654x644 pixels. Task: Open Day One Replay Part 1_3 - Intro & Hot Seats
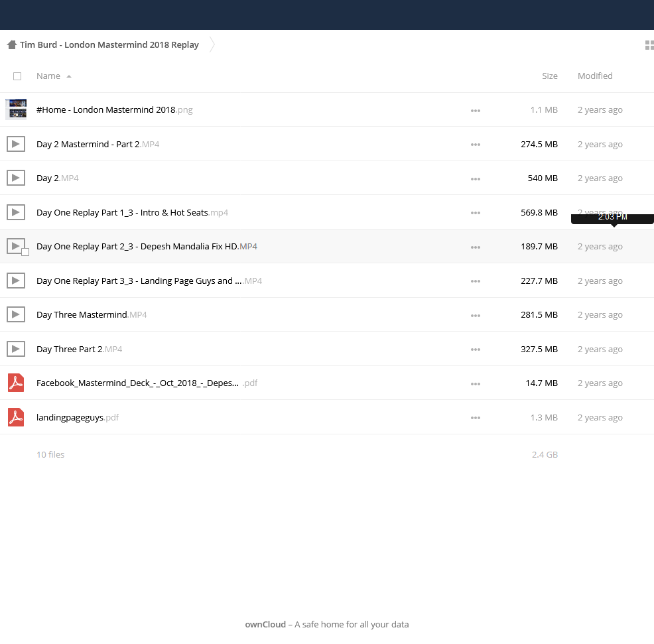point(132,212)
